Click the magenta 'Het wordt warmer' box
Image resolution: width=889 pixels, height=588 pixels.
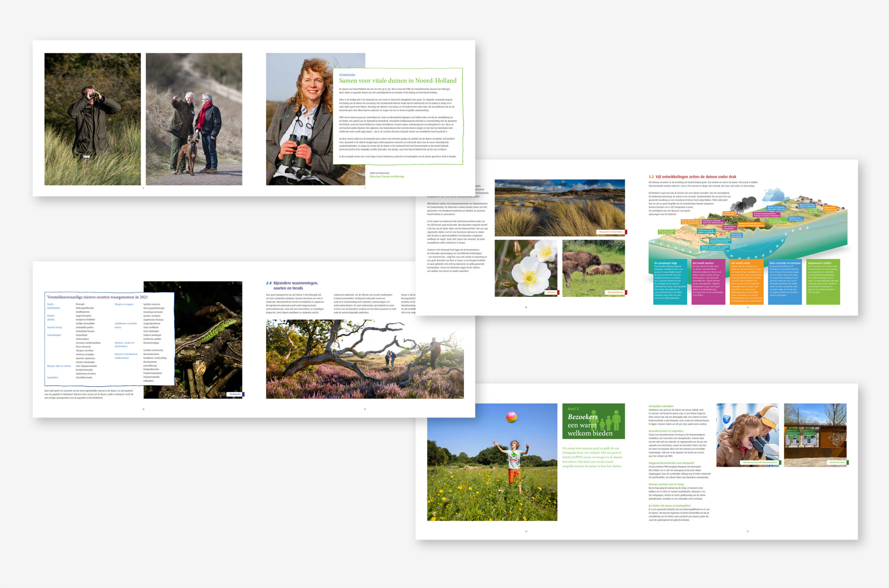click(x=708, y=281)
